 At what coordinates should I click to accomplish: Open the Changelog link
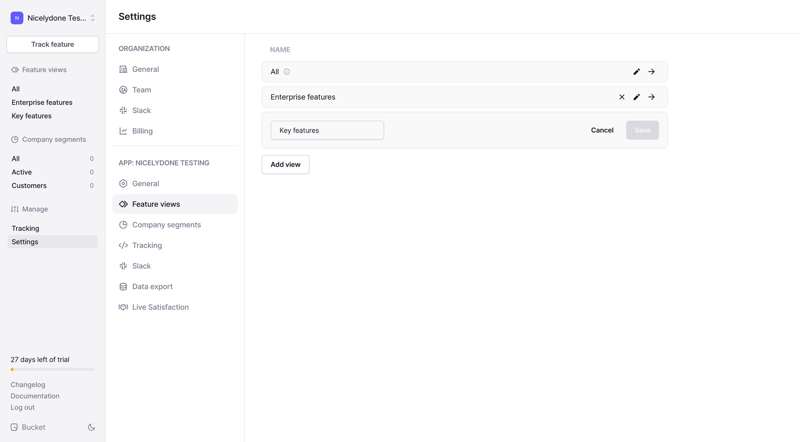28,385
